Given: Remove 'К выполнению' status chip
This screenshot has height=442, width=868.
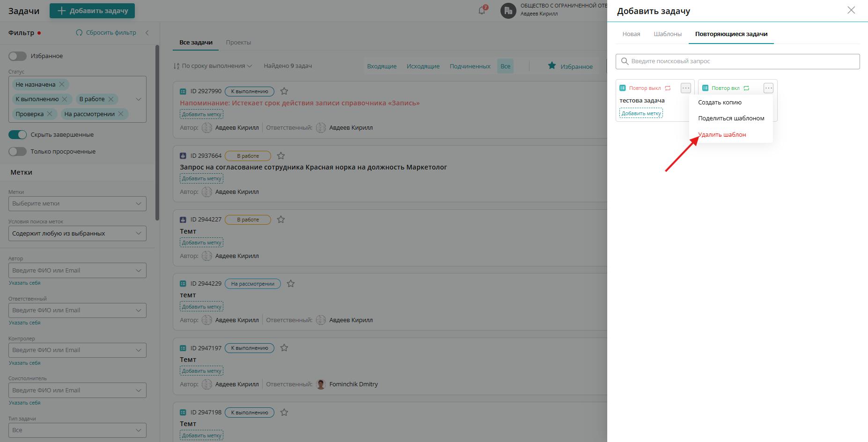Looking at the screenshot, I should 65,99.
